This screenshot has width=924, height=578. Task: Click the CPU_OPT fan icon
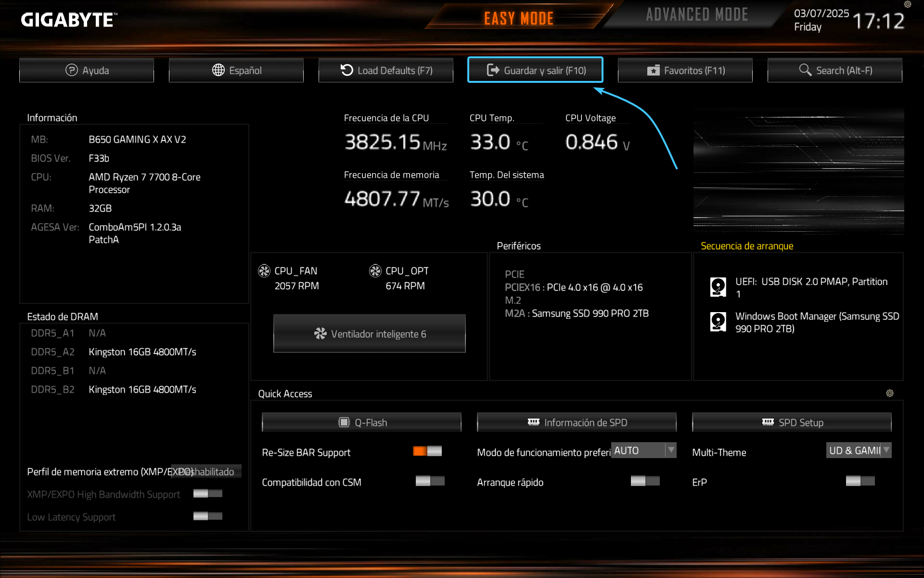[x=375, y=271]
